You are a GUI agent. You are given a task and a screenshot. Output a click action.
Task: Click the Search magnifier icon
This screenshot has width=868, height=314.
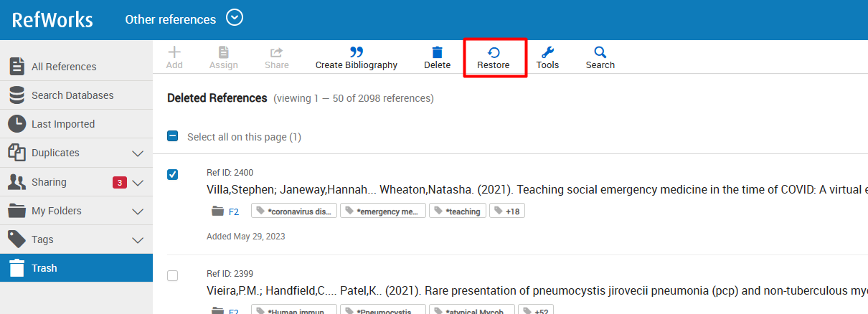click(600, 52)
